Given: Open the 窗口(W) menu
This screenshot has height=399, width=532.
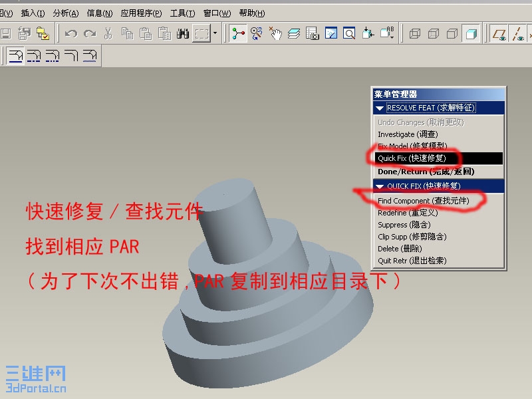Looking at the screenshot, I should [217, 13].
